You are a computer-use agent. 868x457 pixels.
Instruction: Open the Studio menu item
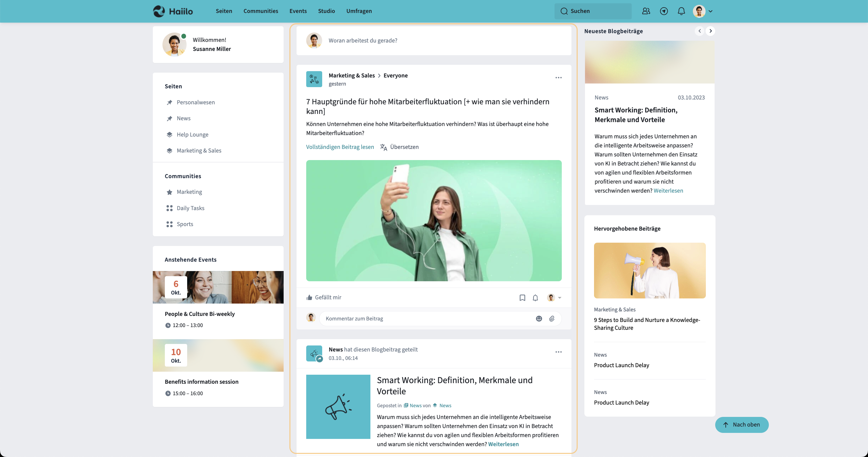(326, 11)
